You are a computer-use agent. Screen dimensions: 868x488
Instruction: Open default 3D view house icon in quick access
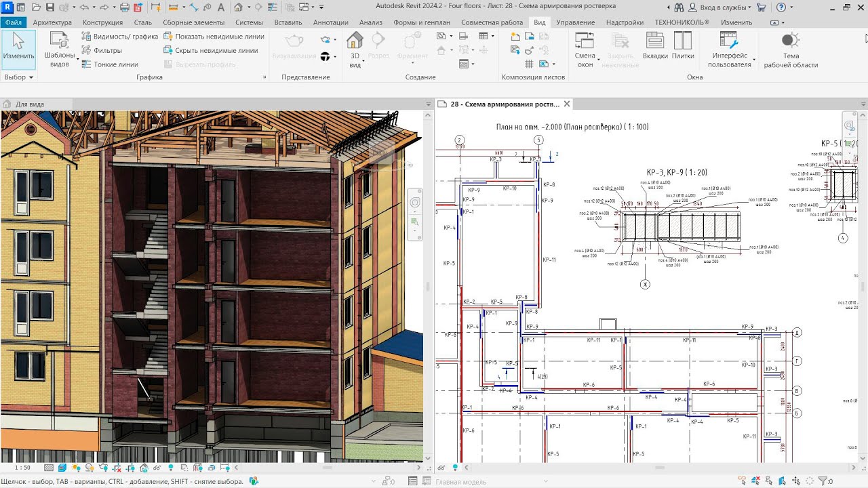238,7
